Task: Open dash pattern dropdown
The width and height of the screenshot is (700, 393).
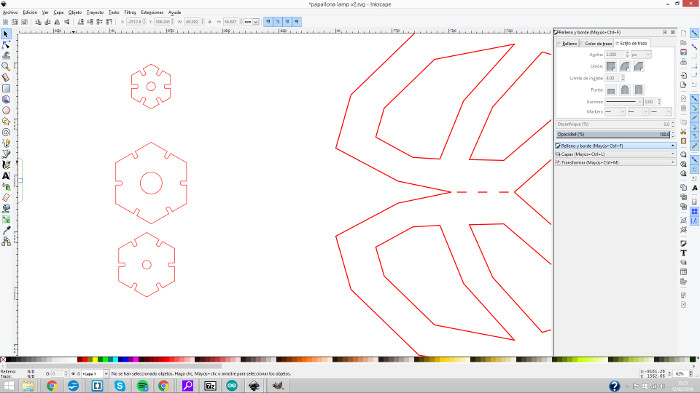Action: 624,101
